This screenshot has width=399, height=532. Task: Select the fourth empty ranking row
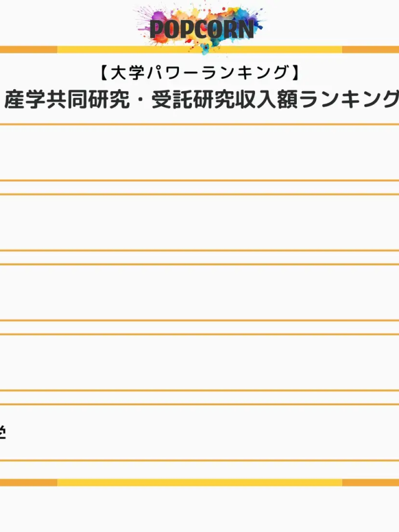click(x=199, y=362)
